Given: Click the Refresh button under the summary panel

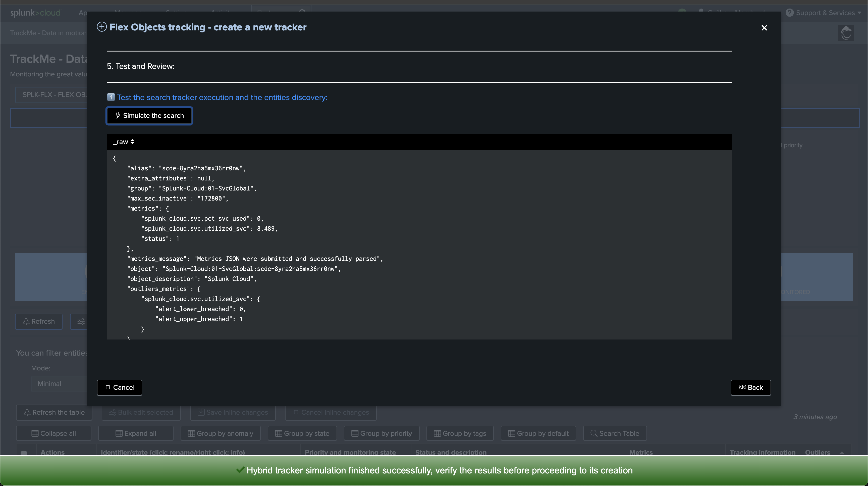Looking at the screenshot, I should (39, 321).
